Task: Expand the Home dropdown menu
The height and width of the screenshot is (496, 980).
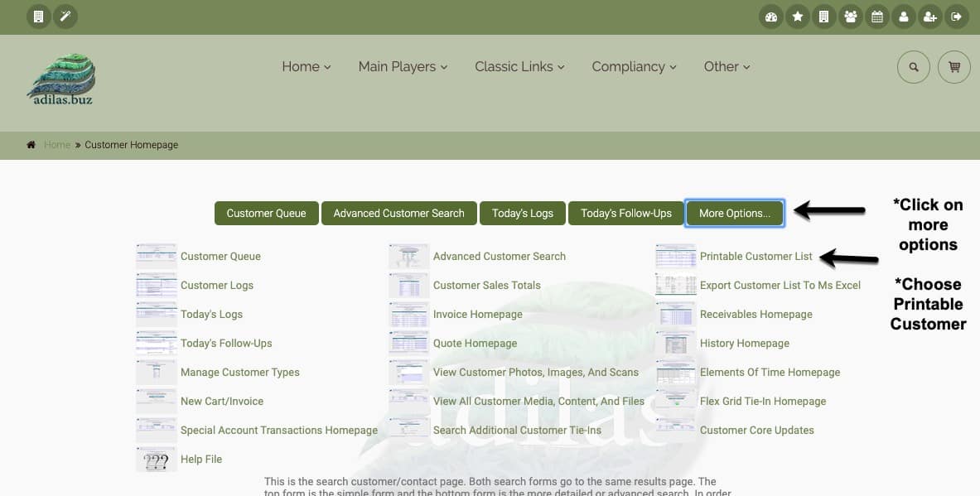Action: (x=306, y=67)
